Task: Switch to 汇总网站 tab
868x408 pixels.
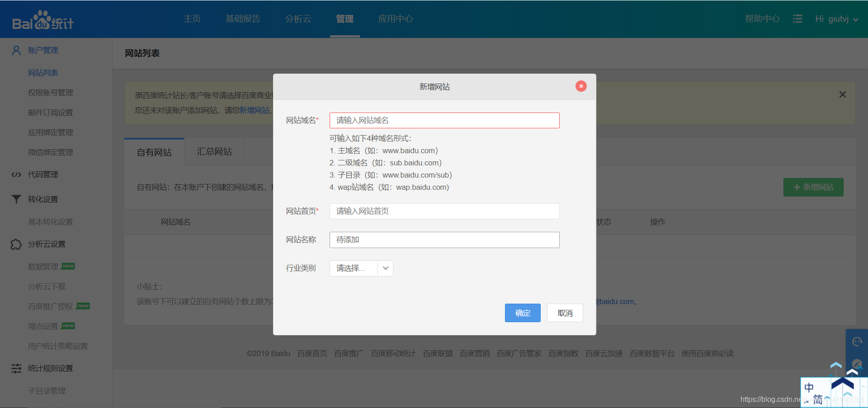Action: [214, 151]
